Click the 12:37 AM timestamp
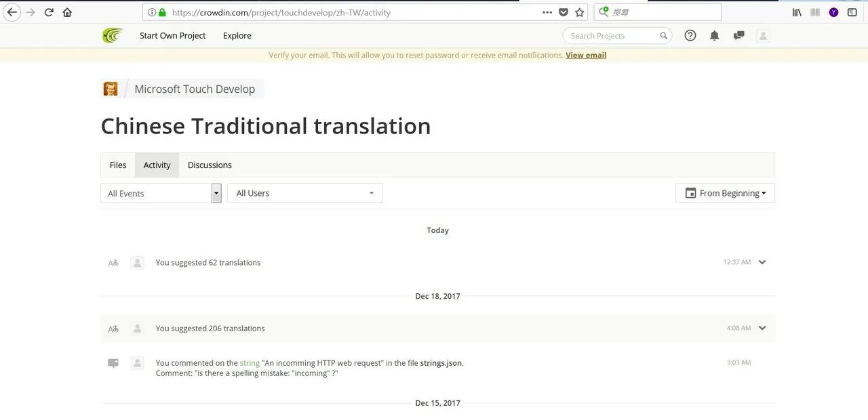The image size is (868, 420). pos(737,262)
